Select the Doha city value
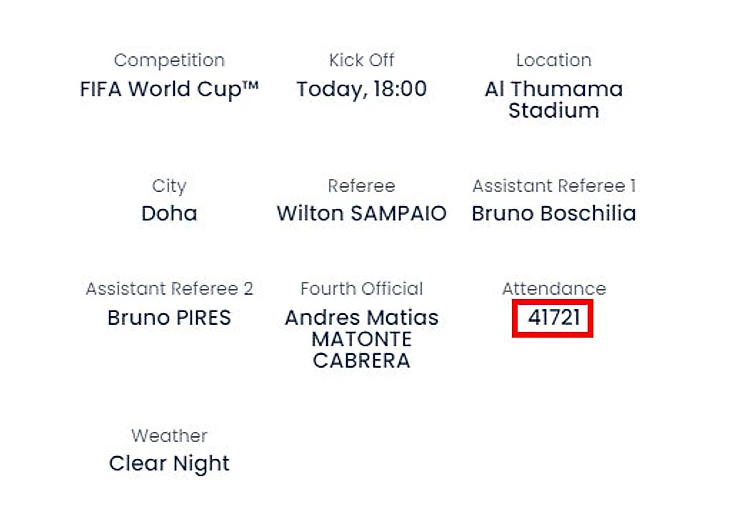The width and height of the screenshot is (730, 523). point(169,213)
